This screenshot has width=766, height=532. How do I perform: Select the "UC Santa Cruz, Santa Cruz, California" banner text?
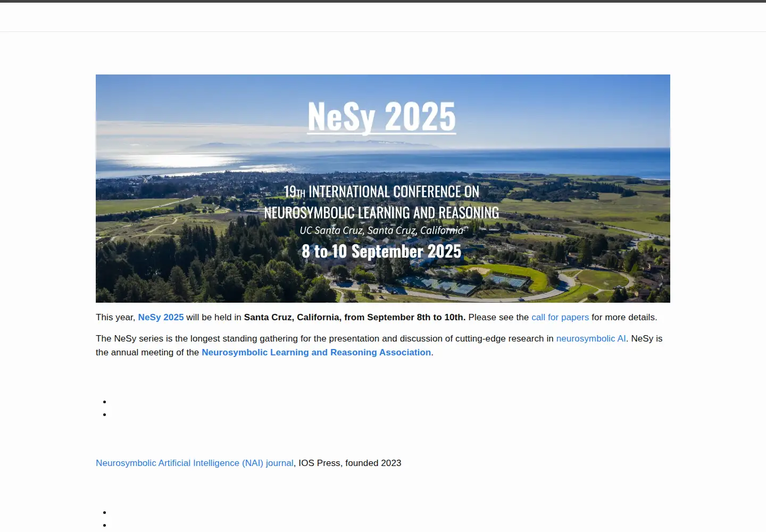(381, 230)
